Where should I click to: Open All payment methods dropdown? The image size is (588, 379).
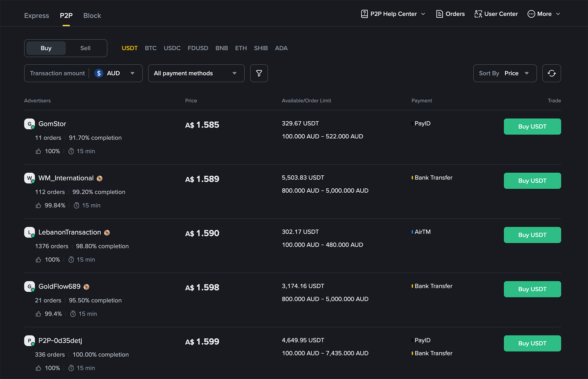pos(196,73)
